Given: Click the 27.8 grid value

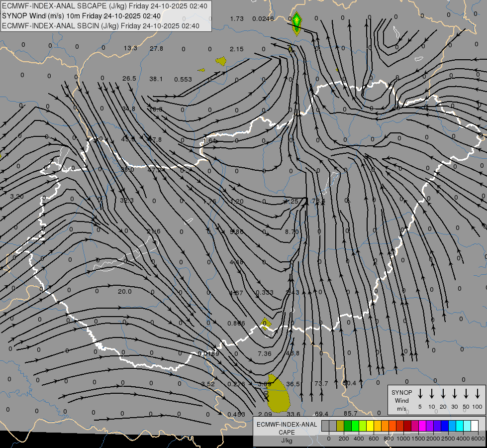Looking at the screenshot, I should (x=156, y=48).
